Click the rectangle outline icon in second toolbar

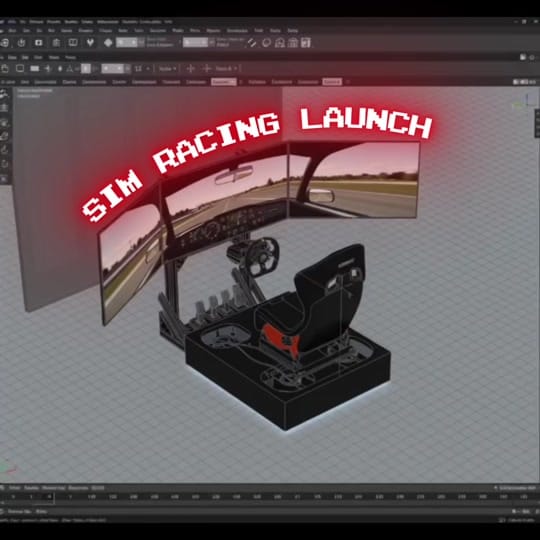20,68
